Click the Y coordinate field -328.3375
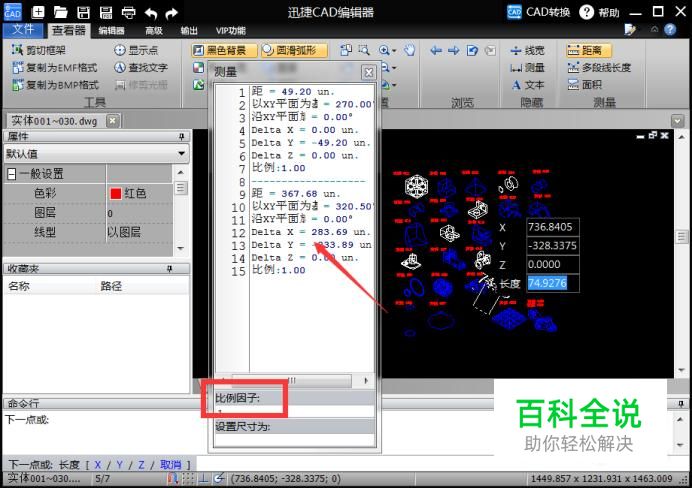The height and width of the screenshot is (488, 692). [553, 246]
